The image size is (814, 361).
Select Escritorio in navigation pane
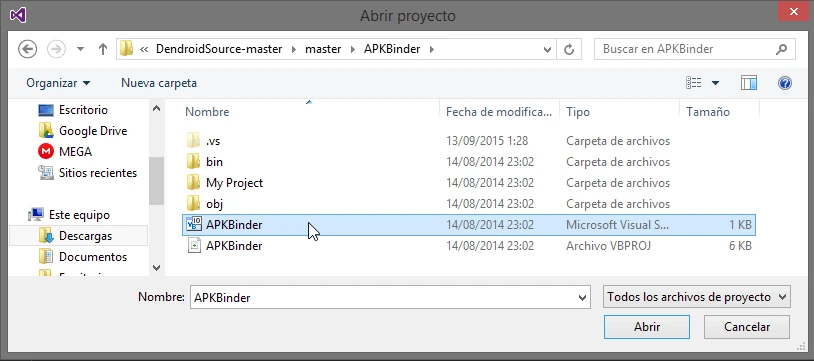pos(83,110)
